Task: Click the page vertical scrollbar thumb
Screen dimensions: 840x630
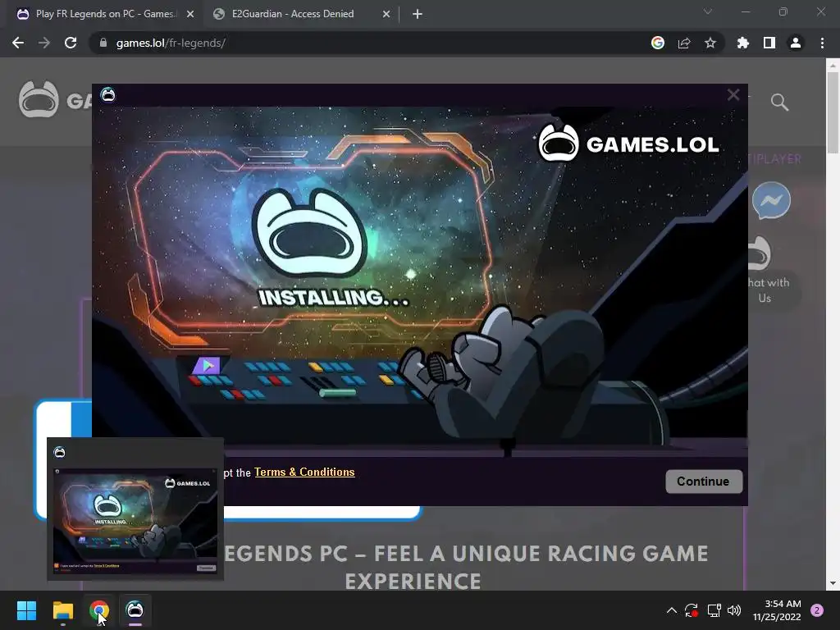Action: pos(833,112)
